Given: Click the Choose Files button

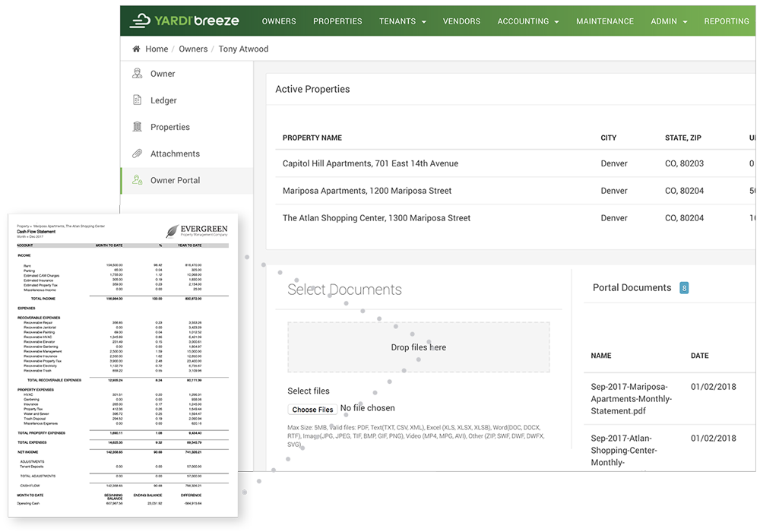Looking at the screenshot, I should pyautogui.click(x=312, y=409).
